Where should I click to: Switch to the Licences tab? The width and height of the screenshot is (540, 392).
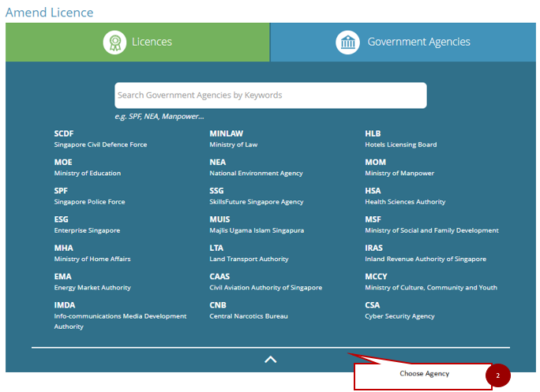point(138,43)
